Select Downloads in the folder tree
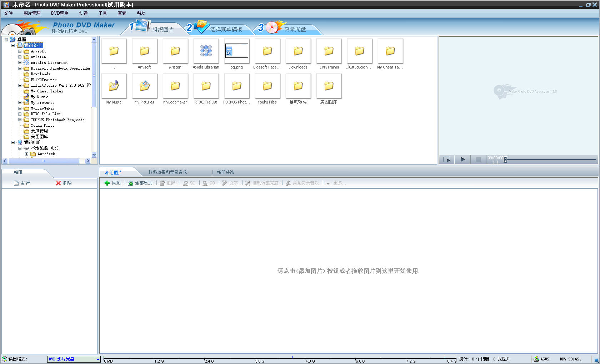The height and width of the screenshot is (364, 600). (40, 74)
